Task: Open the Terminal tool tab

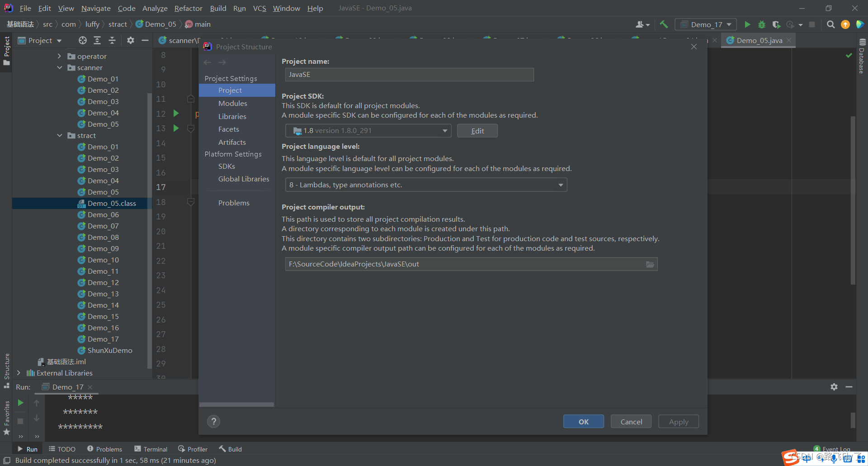Action: (x=151, y=449)
